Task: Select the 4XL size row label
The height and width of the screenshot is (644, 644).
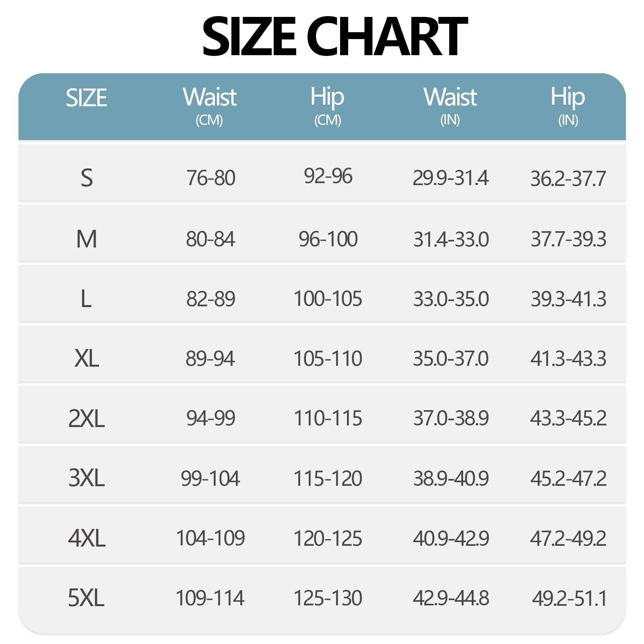Action: coord(87,538)
